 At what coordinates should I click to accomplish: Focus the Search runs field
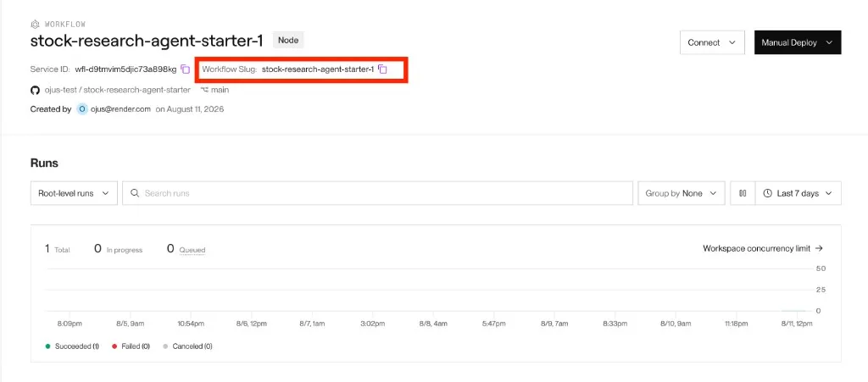coord(377,193)
